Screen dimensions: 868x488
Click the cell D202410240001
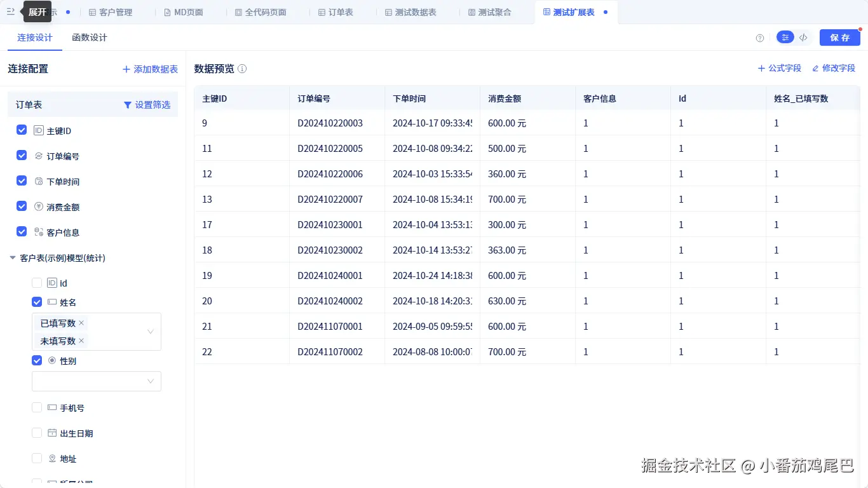(x=337, y=276)
